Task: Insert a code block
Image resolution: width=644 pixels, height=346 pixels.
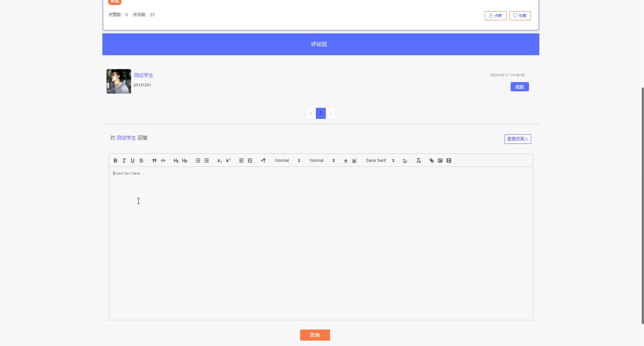Action: [163, 161]
